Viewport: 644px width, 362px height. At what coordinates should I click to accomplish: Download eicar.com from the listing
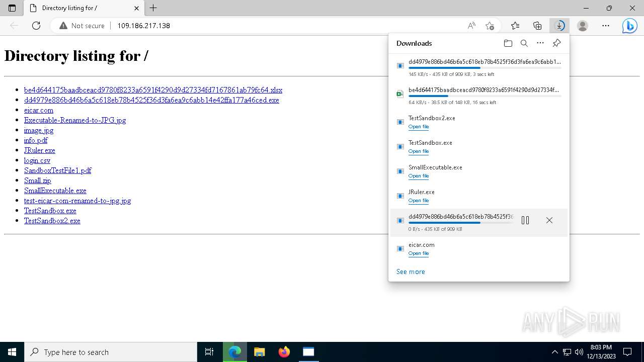coord(39,110)
